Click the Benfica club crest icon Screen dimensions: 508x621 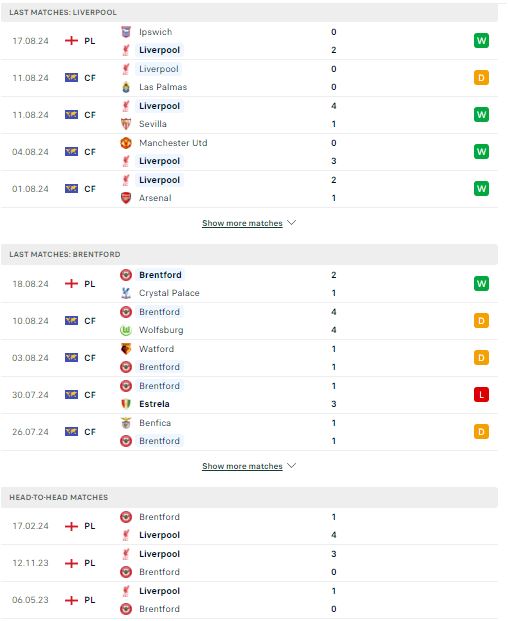tap(126, 423)
